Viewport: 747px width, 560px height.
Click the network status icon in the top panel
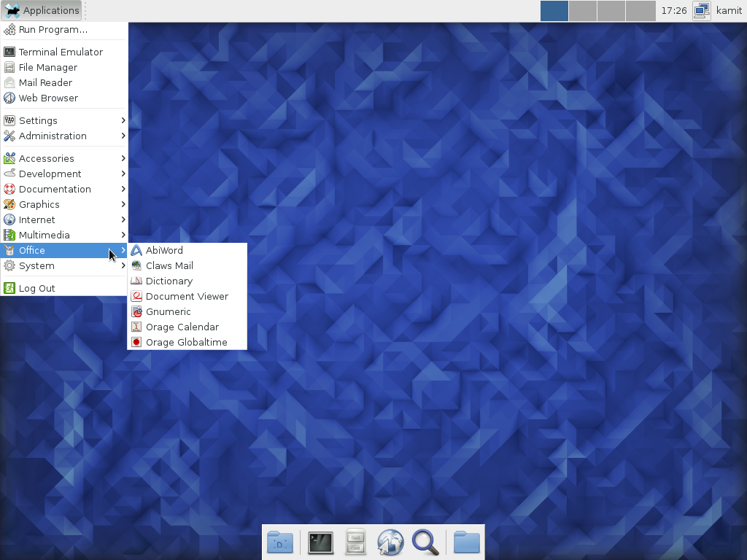tap(701, 11)
